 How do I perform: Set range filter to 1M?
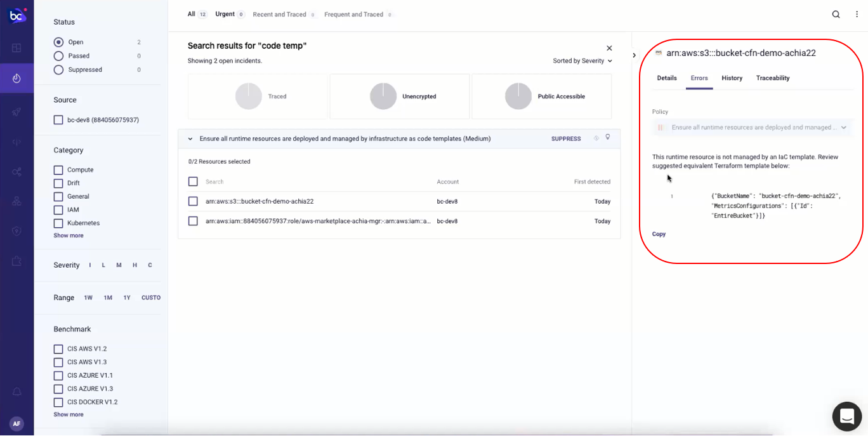[108, 298]
